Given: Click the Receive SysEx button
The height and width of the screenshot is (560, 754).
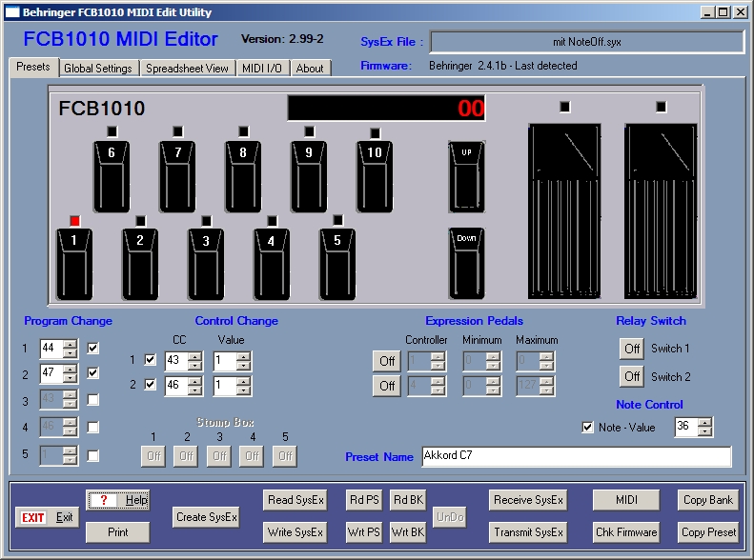Looking at the screenshot, I should coord(528,500).
